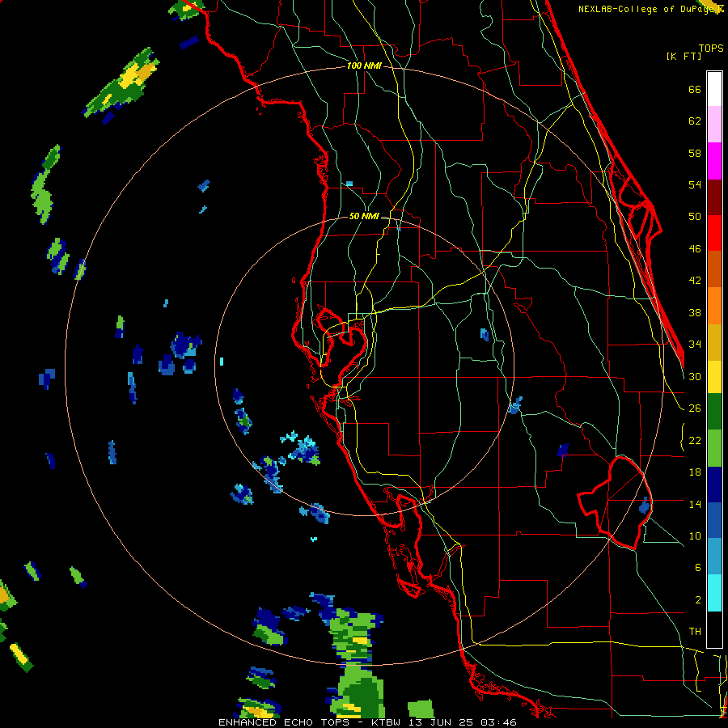Click the 66 label on the scale
Screen dimensions: 728x728
click(695, 89)
